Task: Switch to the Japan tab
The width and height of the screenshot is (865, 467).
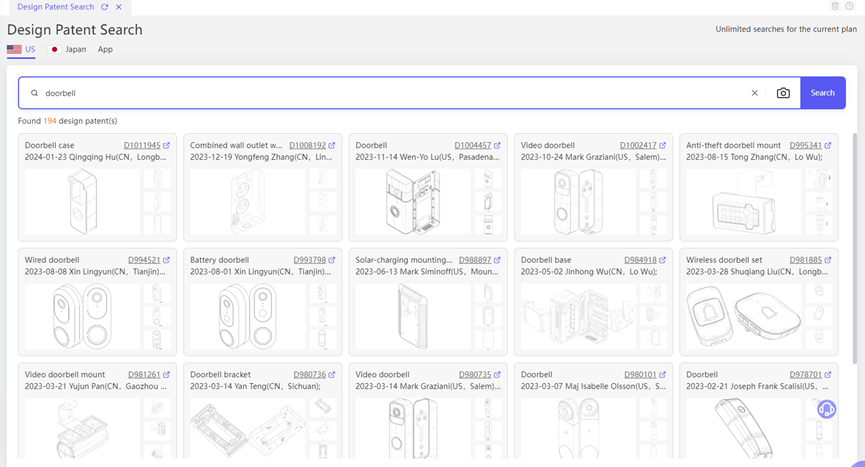Action: point(68,49)
